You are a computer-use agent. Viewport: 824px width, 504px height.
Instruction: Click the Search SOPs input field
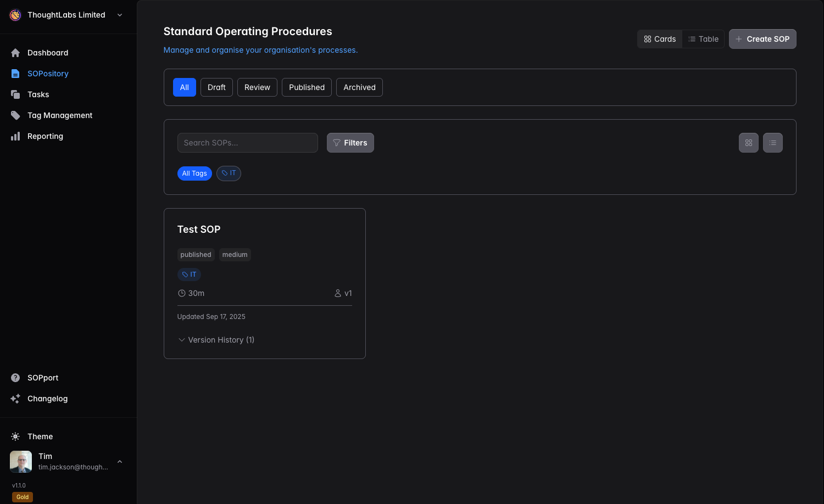coord(247,143)
